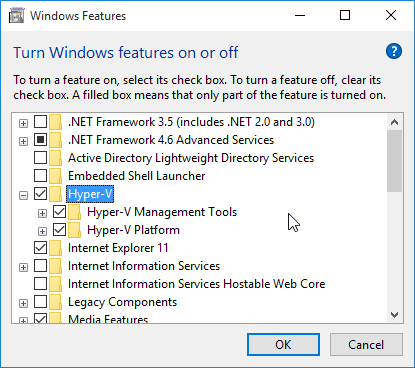Close the Windows Features window

tap(391, 15)
